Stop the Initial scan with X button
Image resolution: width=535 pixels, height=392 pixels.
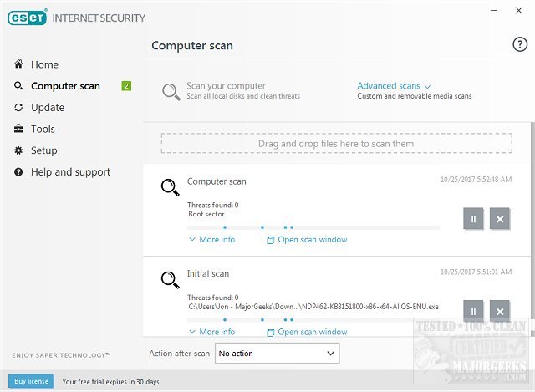coord(500,311)
